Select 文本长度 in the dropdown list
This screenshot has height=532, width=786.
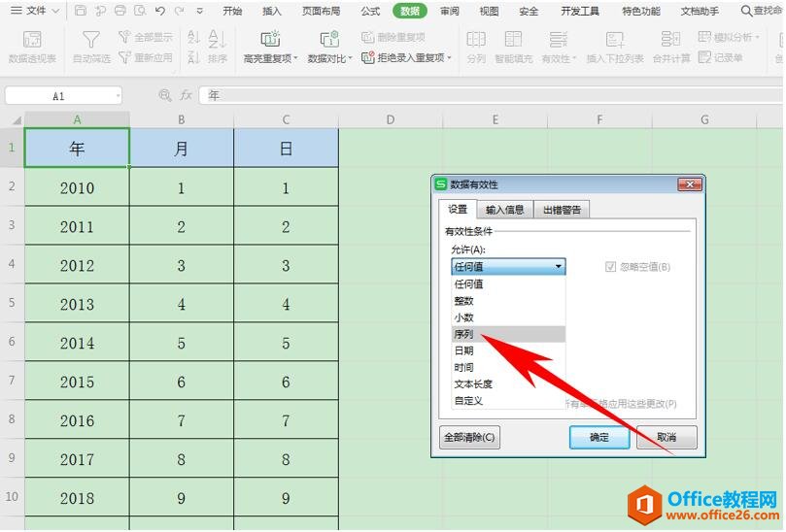(473, 383)
